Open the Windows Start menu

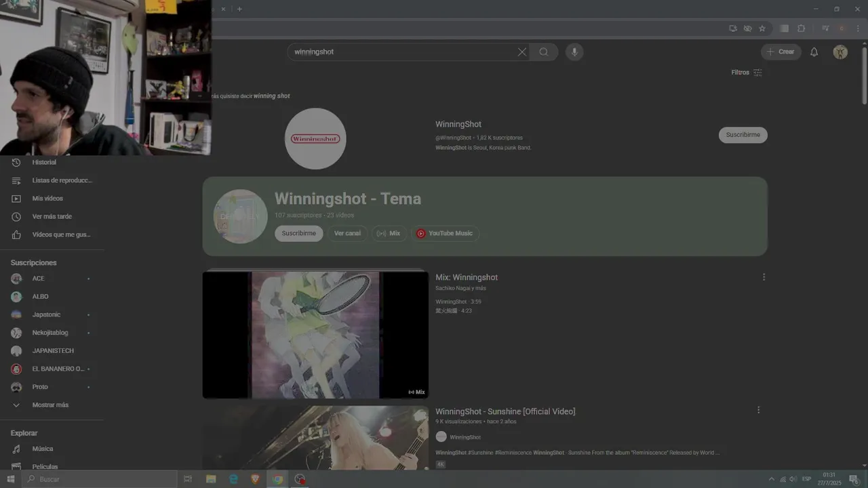tap(11, 479)
